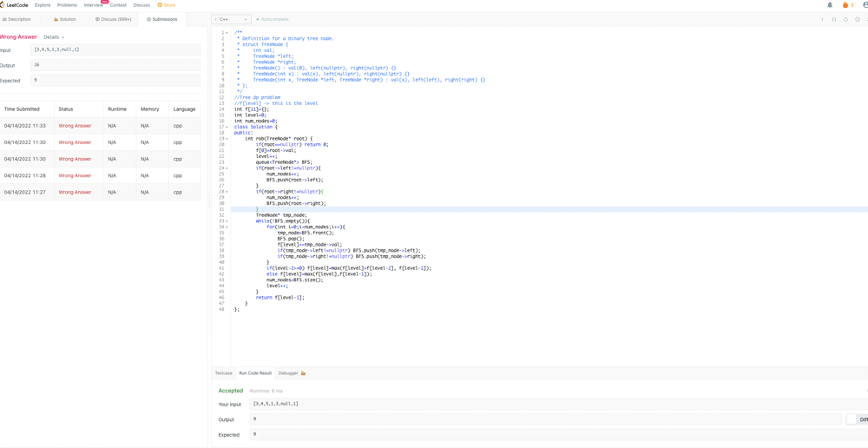The width and height of the screenshot is (868, 448).
Task: Click the curly braces format code icon
Action: click(834, 19)
